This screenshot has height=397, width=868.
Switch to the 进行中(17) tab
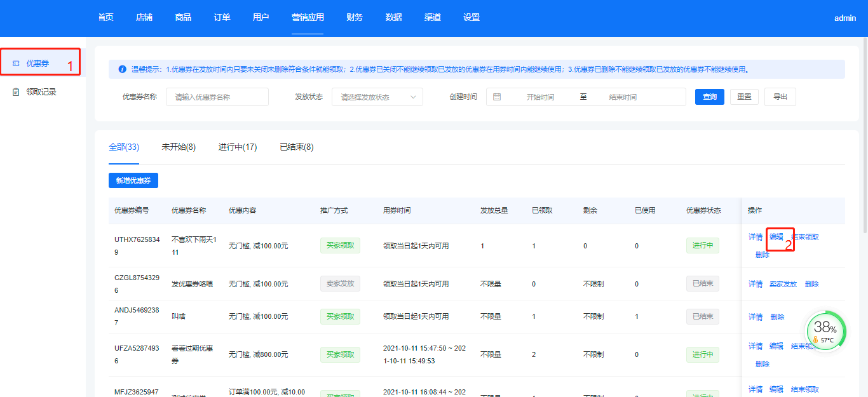pos(238,147)
